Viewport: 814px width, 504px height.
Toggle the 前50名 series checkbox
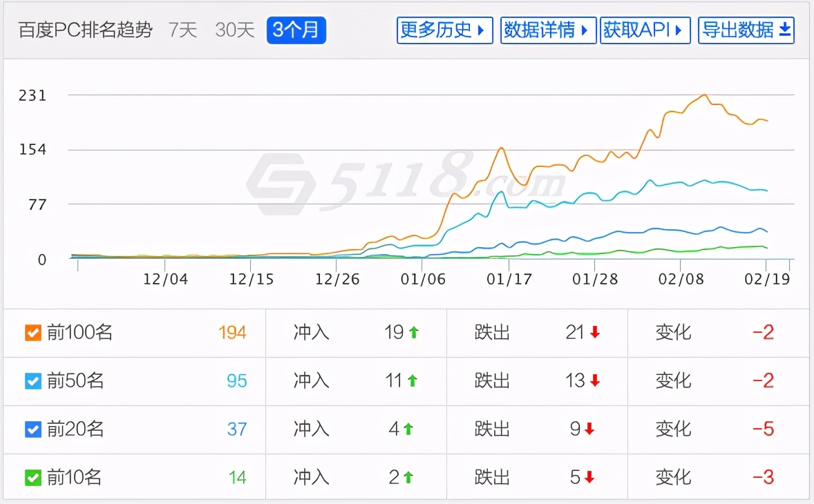pyautogui.click(x=32, y=381)
